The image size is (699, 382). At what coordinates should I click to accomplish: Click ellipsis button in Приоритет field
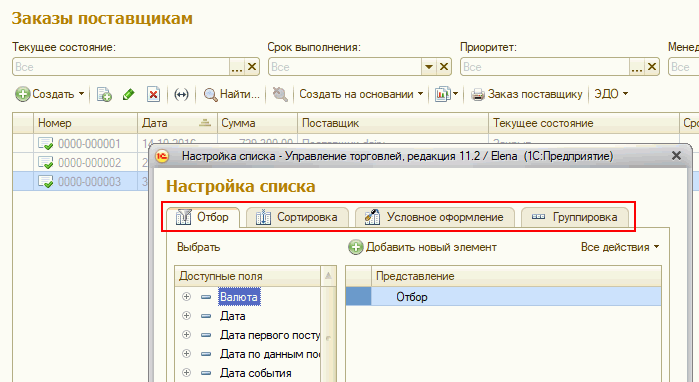pos(637,67)
